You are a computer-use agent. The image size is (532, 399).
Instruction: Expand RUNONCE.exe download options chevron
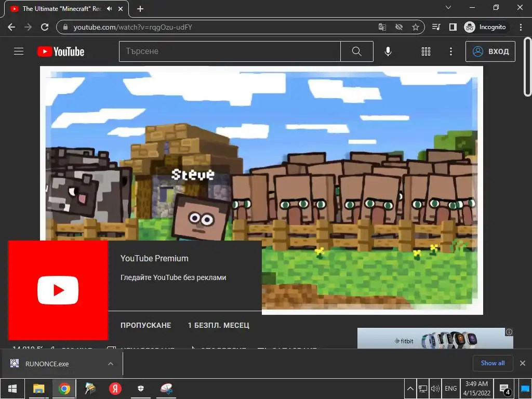[x=111, y=364]
